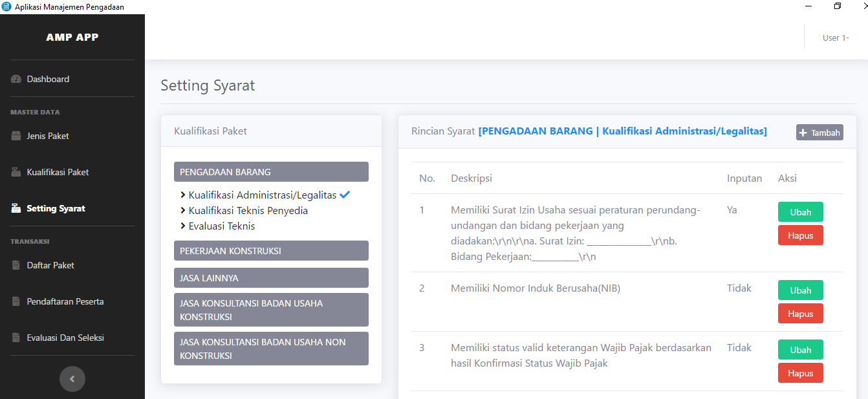Click Ubah for Surat Izin Usaha row
This screenshot has width=868, height=399.
coord(800,212)
